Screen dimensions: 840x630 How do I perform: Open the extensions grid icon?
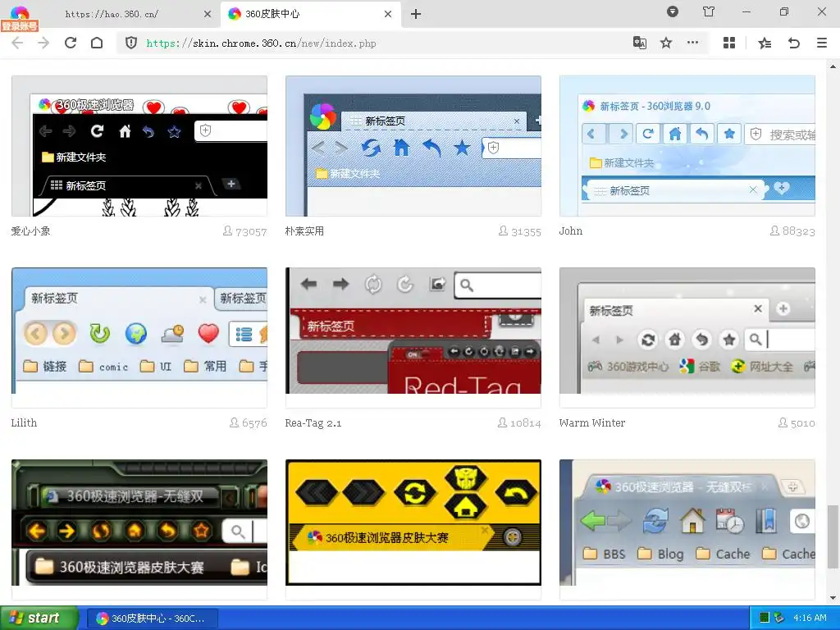point(729,43)
